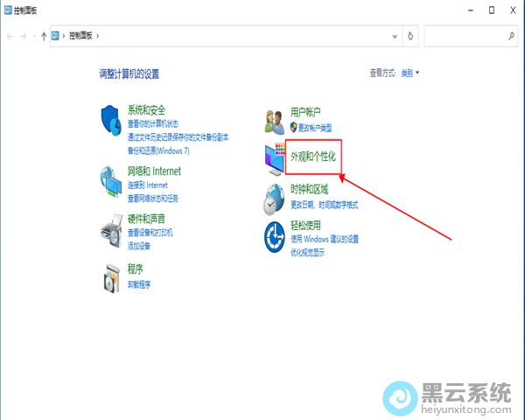525x420 pixels.
Task: Click the User Accounts people icon
Action: (275, 119)
